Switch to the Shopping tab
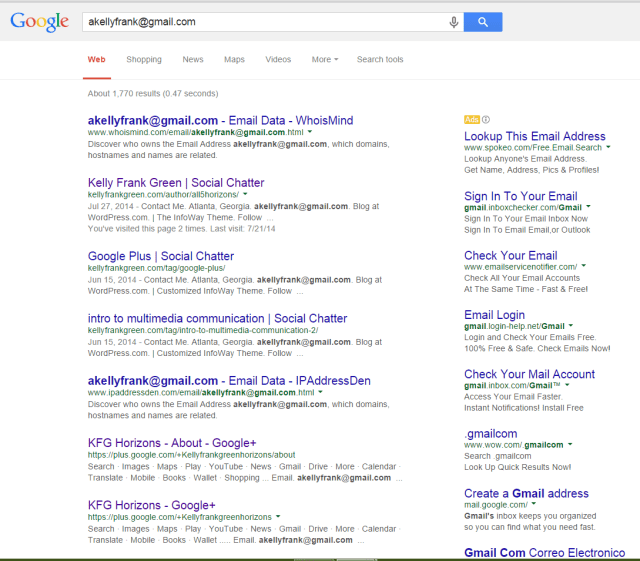The height and width of the screenshot is (561, 640). click(x=144, y=60)
